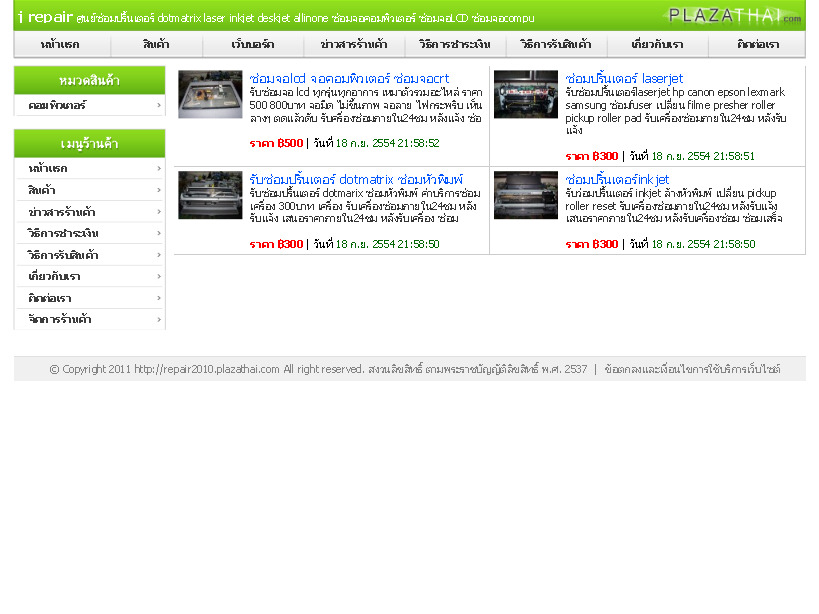Click the arrow beside sidebar วิธีการชำระเงิน
The width and height of the screenshot is (819, 614).
click(159, 233)
